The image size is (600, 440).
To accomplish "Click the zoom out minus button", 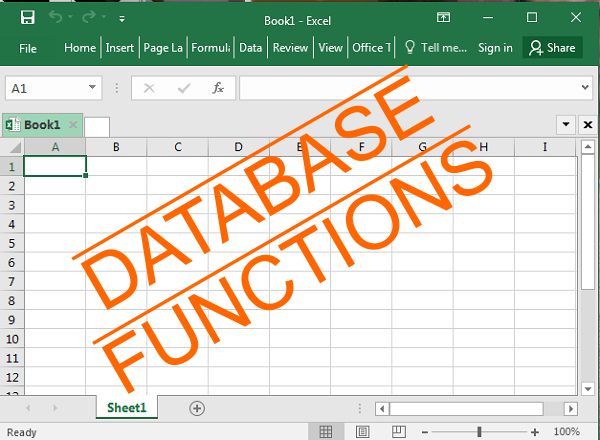I will coord(425,432).
